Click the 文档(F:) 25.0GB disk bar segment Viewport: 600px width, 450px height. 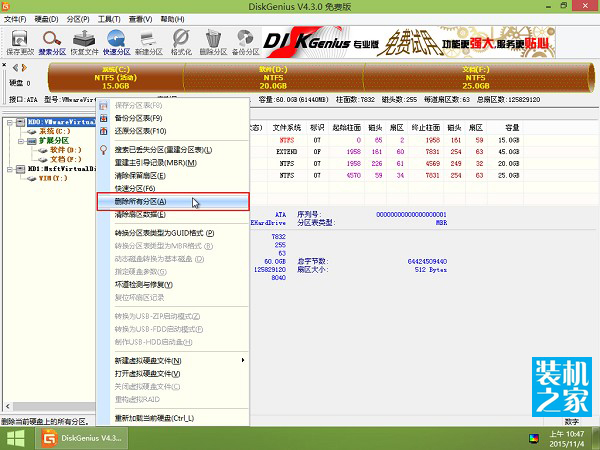click(476, 78)
